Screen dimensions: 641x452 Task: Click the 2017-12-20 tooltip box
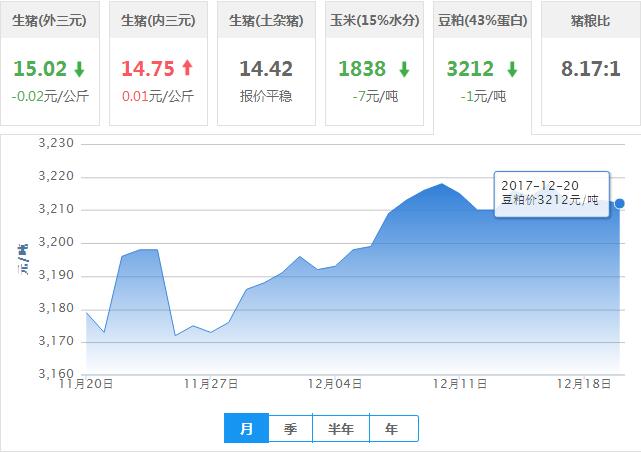pyautogui.click(x=552, y=194)
